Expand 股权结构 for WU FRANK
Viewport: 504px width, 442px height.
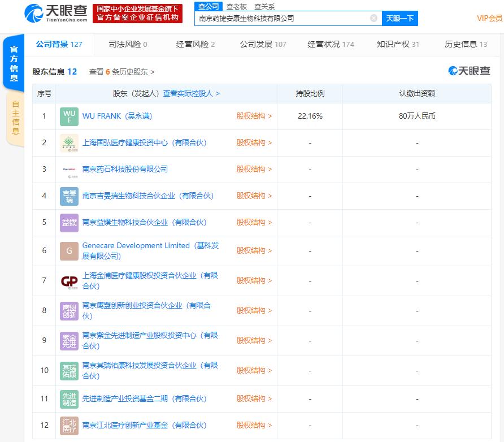click(254, 116)
